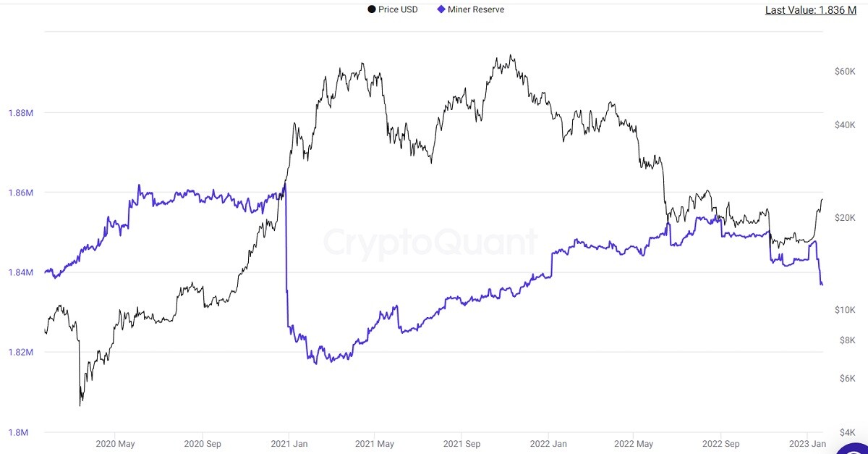Click the $4K right axis label
Viewport: 868px width, 454px height.
tap(848, 433)
